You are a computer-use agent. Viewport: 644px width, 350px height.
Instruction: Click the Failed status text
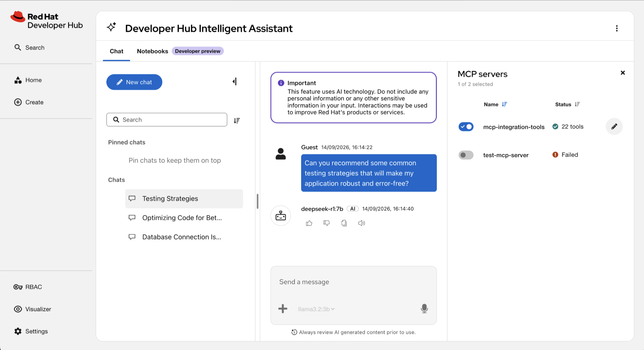(570, 155)
